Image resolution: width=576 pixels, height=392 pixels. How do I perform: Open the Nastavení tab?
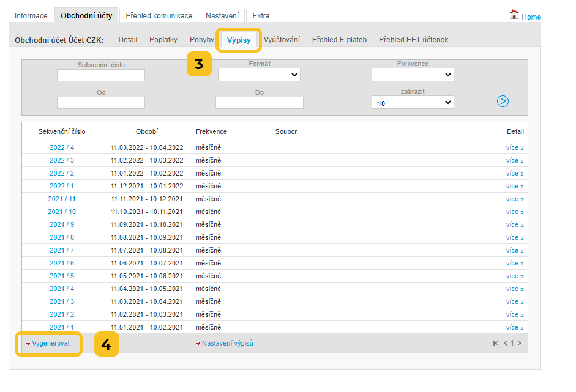(x=222, y=16)
